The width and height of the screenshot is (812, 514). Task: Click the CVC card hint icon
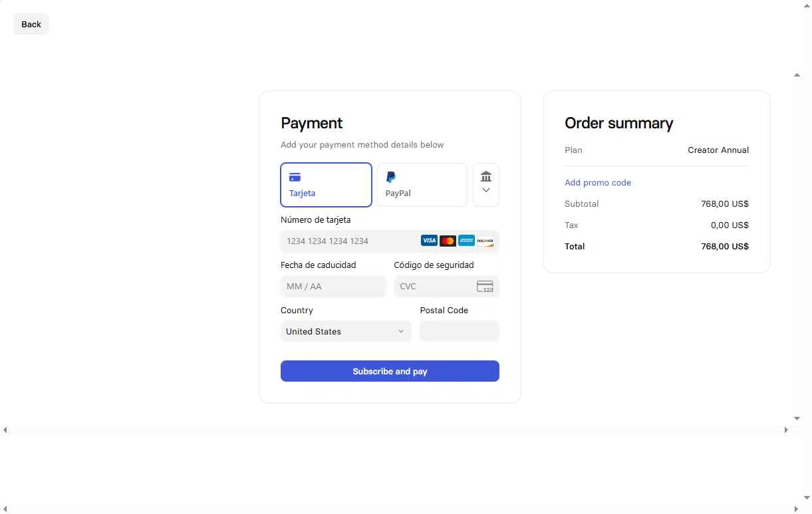click(x=485, y=287)
